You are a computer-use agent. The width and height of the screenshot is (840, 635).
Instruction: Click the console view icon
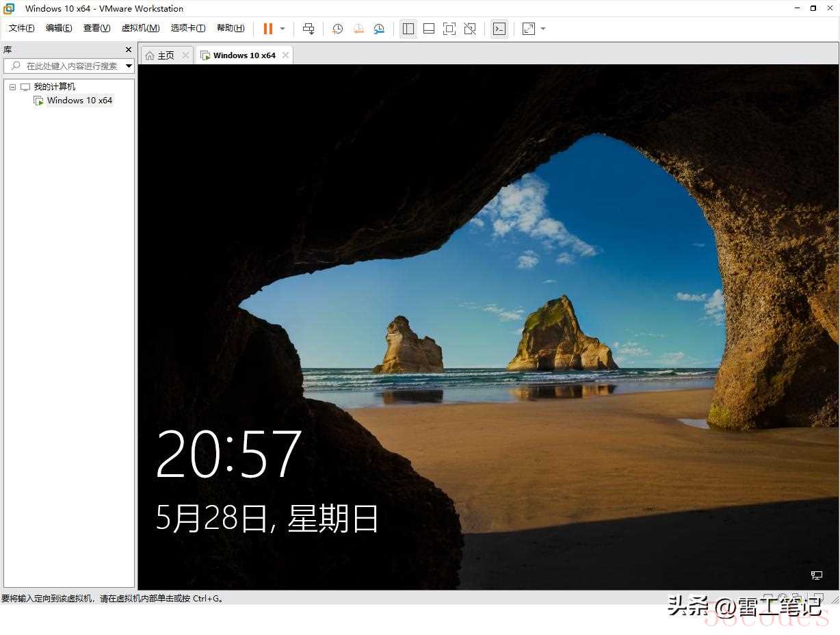tap(499, 29)
